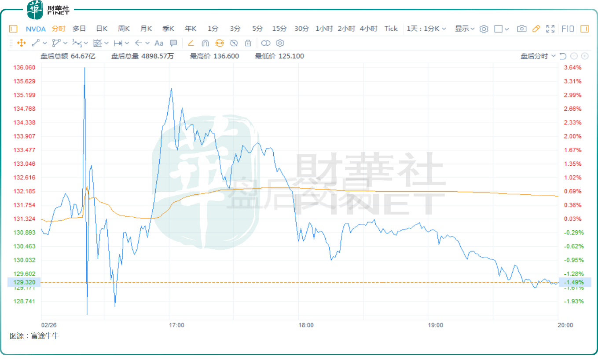The height and width of the screenshot is (364, 598).
Task: Click the NVDA ticker symbol
Action: (36, 29)
